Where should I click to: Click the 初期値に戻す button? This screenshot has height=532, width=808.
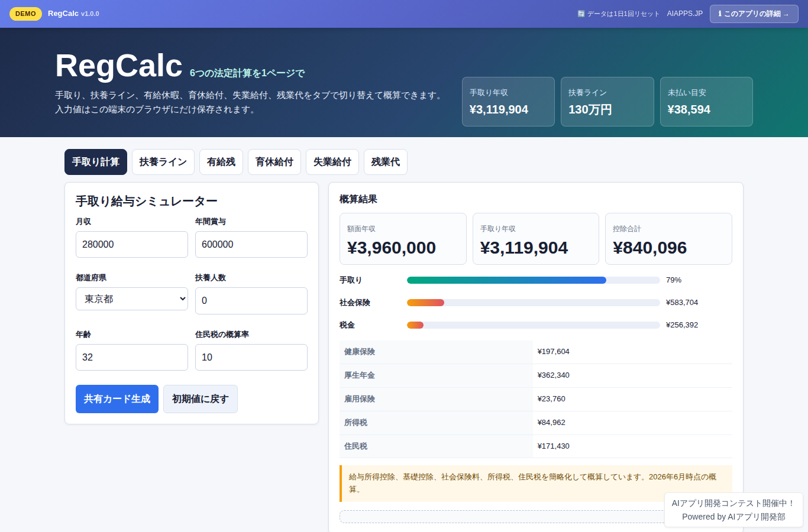pyautogui.click(x=201, y=399)
